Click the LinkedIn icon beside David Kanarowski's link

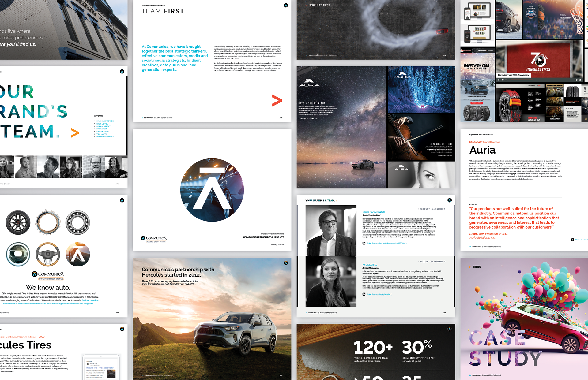[364, 243]
